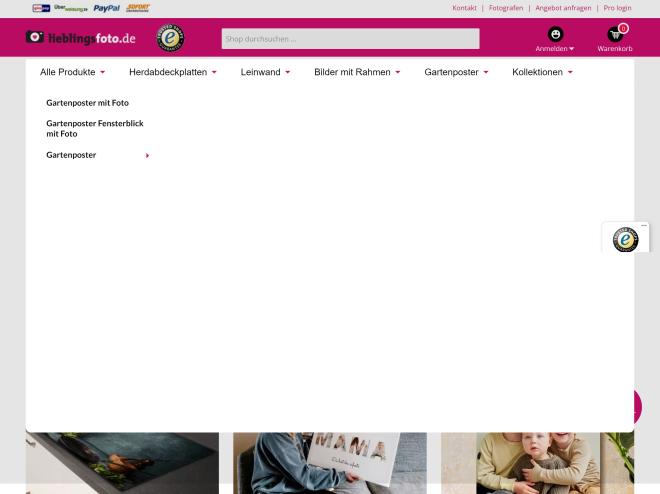Viewport: 660px width, 494px height.
Task: Click the Sofort payment logo
Action: coord(138,8)
